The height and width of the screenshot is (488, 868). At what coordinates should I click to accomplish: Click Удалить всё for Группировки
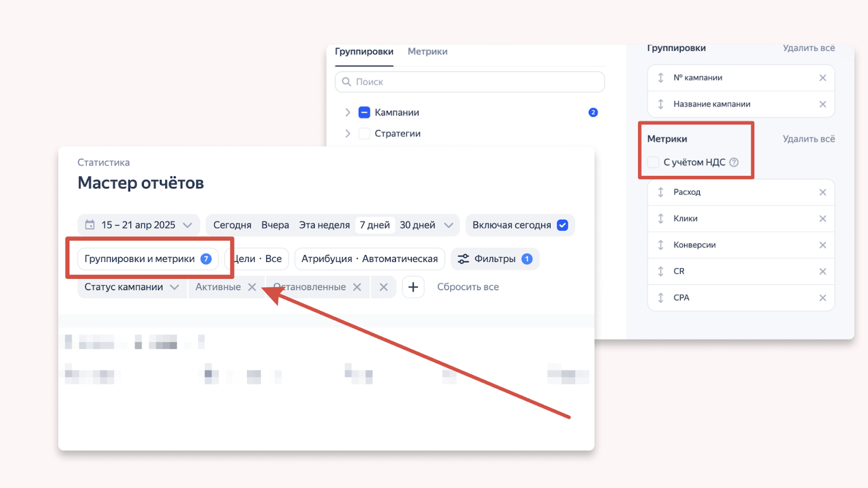click(808, 48)
